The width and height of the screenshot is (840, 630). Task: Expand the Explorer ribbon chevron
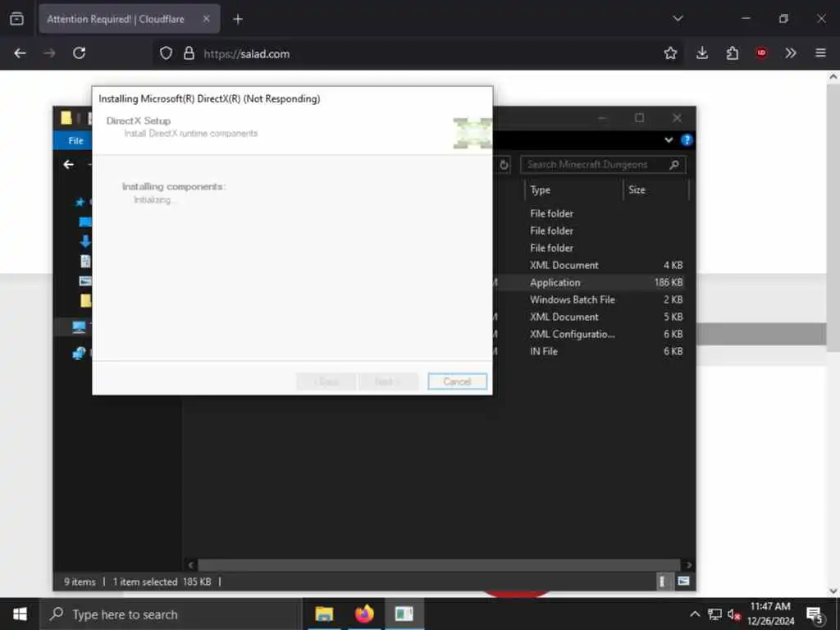pyautogui.click(x=669, y=140)
